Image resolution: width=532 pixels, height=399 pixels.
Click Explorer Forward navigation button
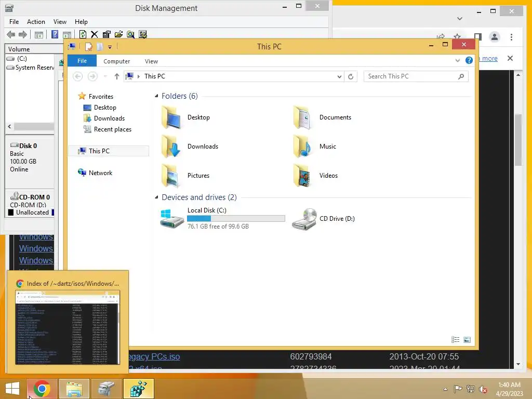pos(92,76)
